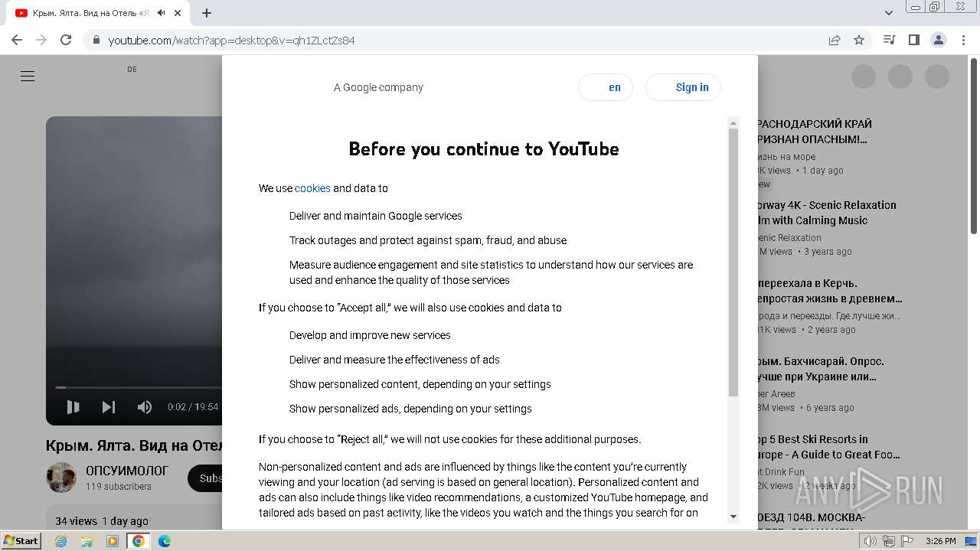Open Action Center flag tray icon
This screenshot has height=551, width=980.
point(907,541)
